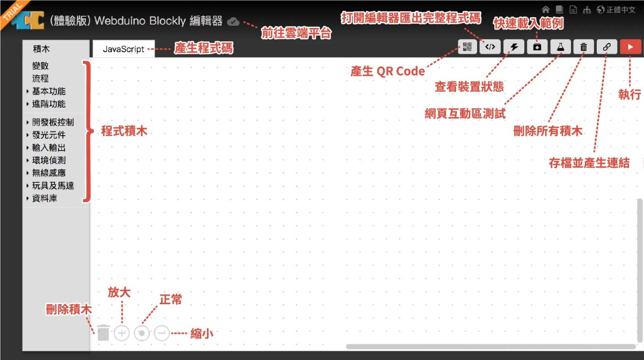Check device status via lightning bolt icon
Viewport: 644px width, 360px height.
tap(514, 47)
